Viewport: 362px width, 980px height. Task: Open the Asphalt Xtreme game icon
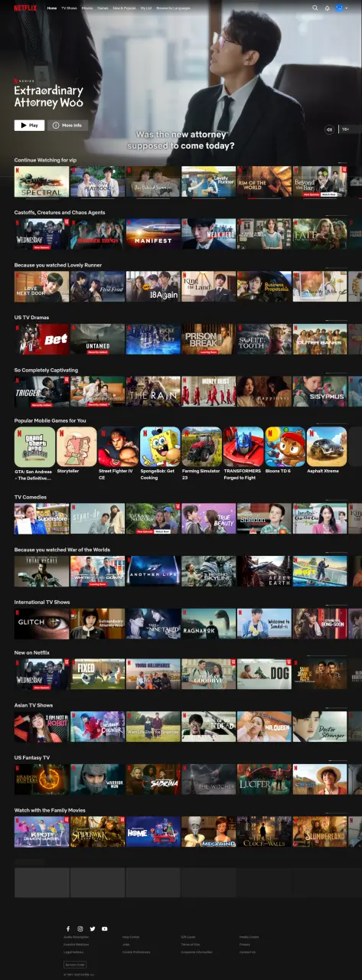[x=327, y=447]
